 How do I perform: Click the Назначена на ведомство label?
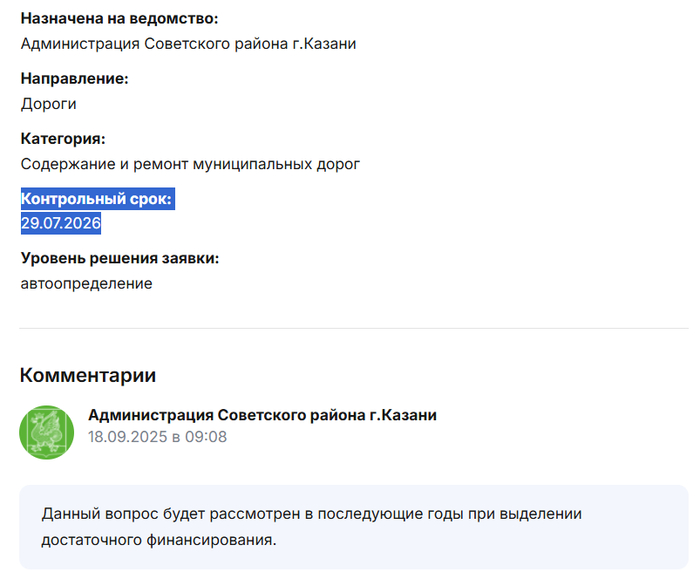click(119, 19)
